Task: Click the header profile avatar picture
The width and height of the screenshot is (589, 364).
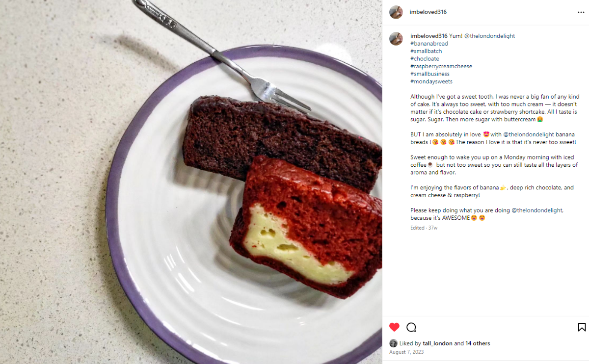Action: click(x=396, y=12)
